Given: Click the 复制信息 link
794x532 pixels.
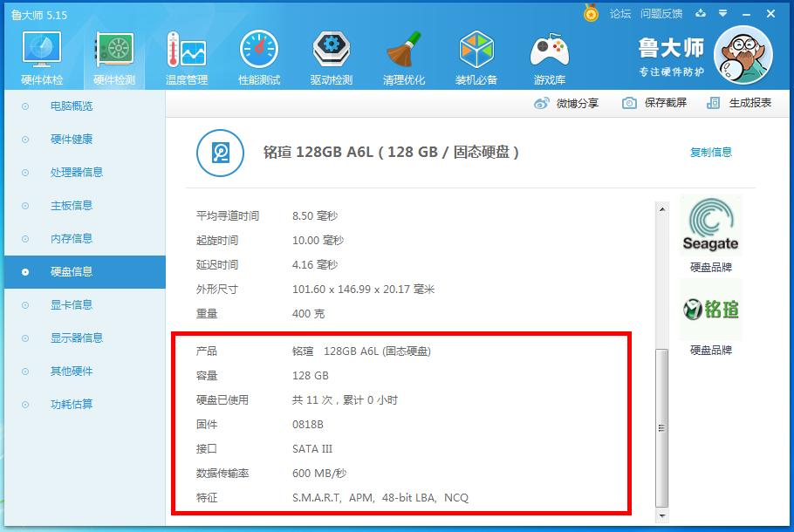Looking at the screenshot, I should [x=711, y=151].
